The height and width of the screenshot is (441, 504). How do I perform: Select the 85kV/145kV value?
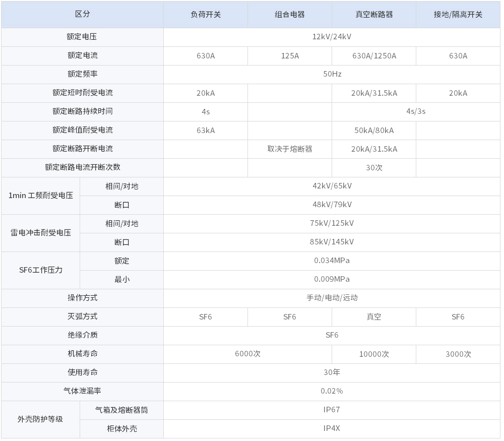coord(332,242)
